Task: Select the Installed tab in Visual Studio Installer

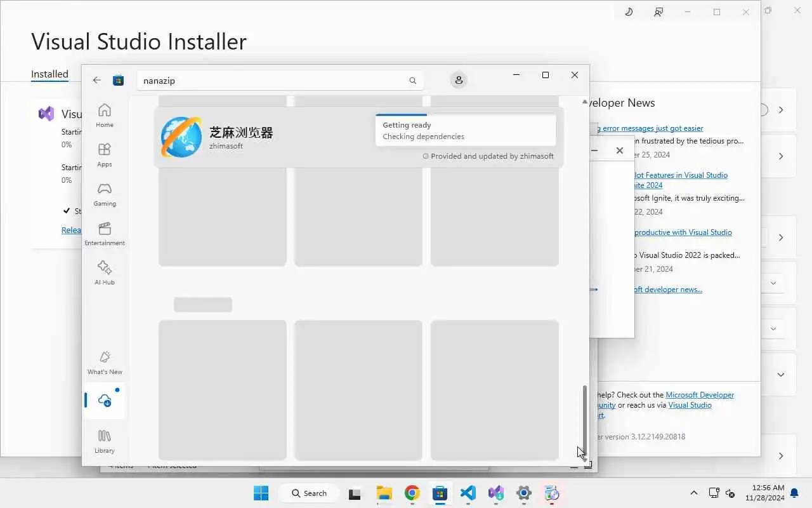Action: (49, 74)
